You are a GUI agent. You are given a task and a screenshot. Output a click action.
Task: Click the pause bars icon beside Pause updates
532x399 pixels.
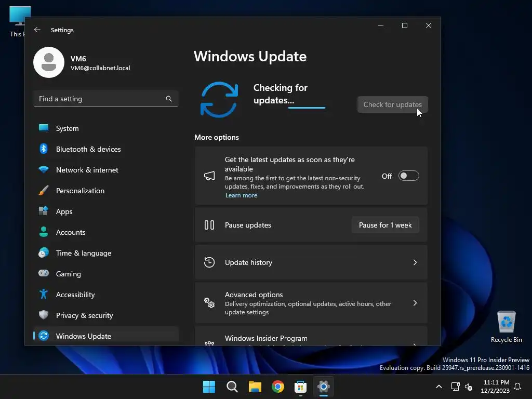click(x=209, y=225)
